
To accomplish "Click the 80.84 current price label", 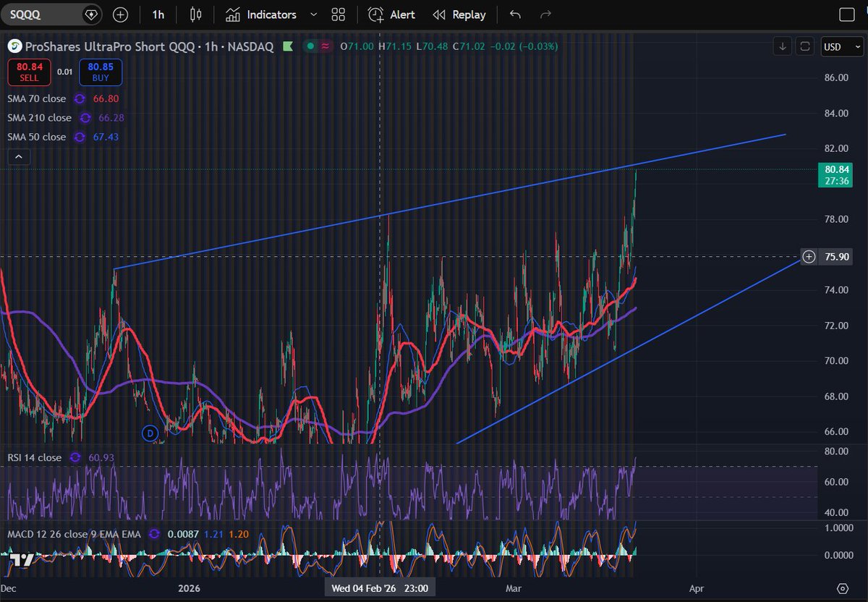I will click(x=837, y=174).
